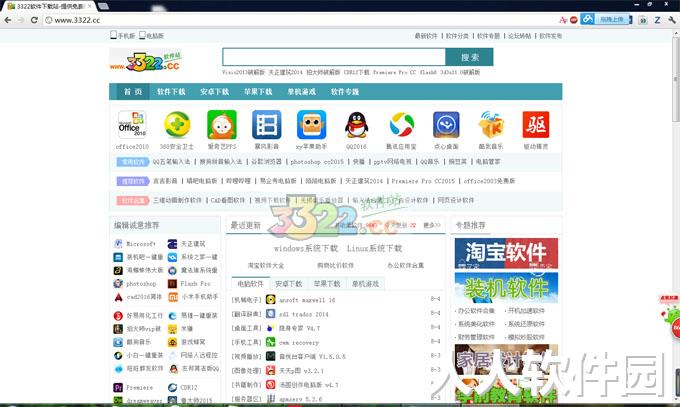
Task: Click windows系统下载 link
Action: click(x=306, y=249)
